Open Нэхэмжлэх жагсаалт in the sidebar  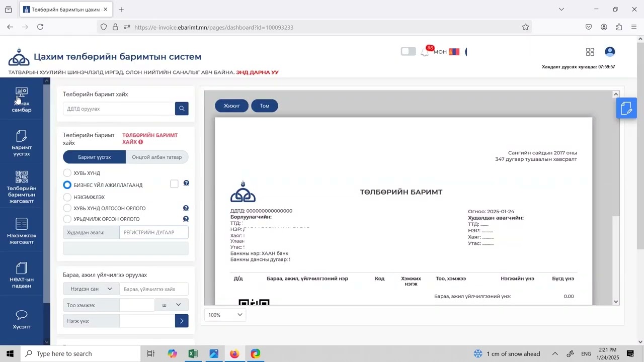tap(21, 231)
